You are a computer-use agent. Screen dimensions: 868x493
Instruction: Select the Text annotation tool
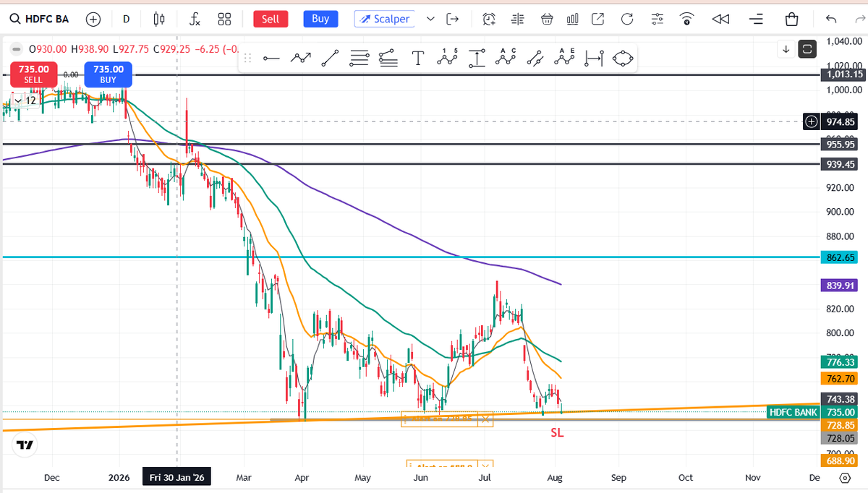tap(417, 59)
